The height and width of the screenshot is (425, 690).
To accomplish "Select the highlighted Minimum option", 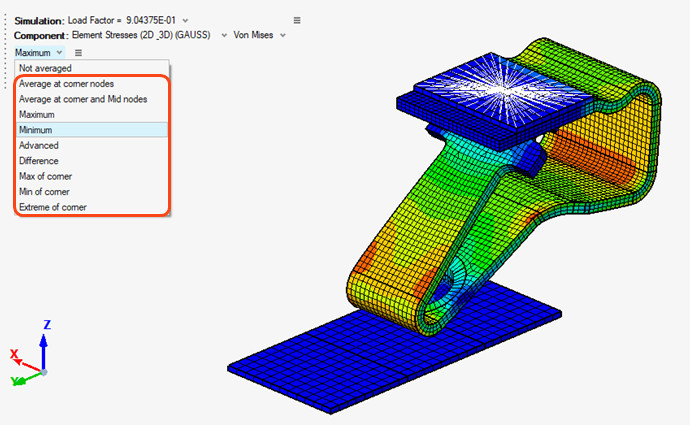I will point(38,130).
